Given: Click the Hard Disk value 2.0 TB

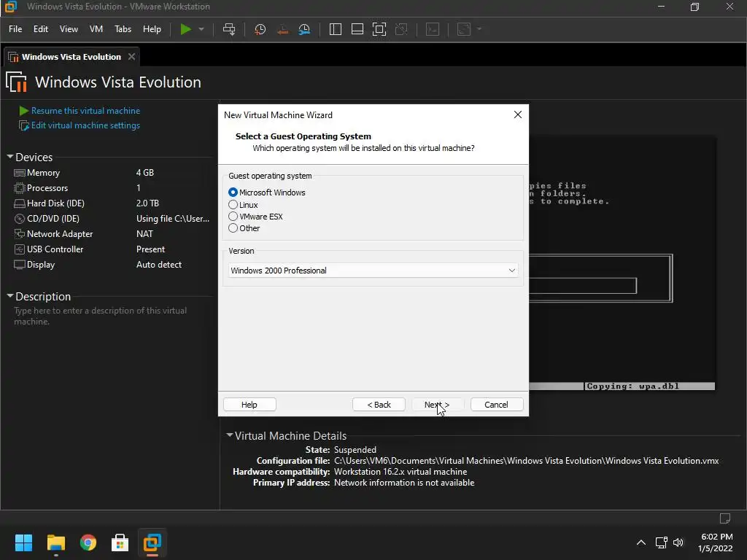Looking at the screenshot, I should point(147,203).
